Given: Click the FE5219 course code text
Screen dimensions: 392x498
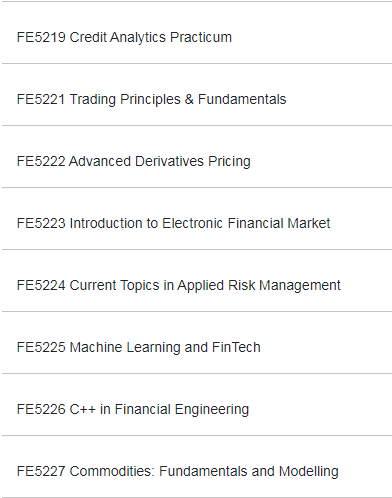Looking at the screenshot, I should [x=41, y=37].
